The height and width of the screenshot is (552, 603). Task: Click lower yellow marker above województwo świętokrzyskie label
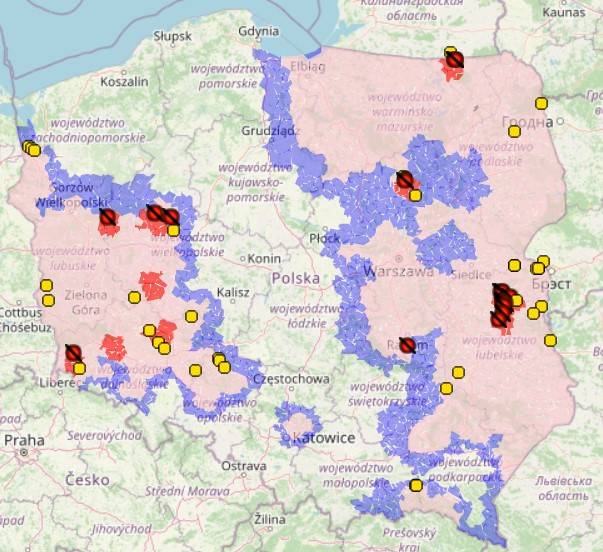(x=446, y=389)
